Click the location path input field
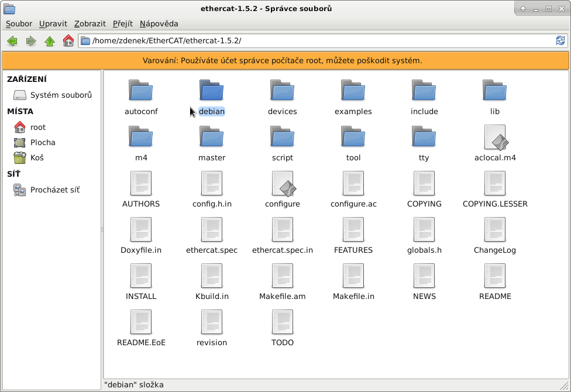The height and width of the screenshot is (392, 571). [x=316, y=40]
